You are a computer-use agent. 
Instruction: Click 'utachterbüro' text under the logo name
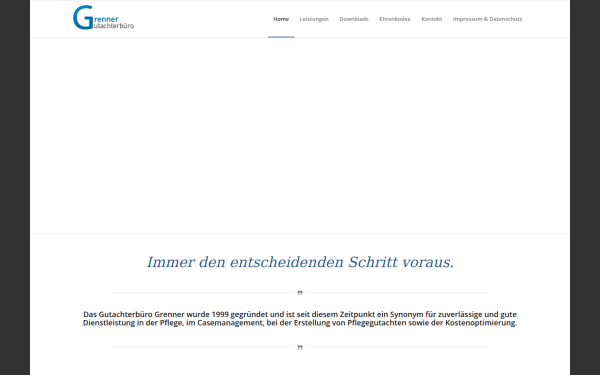(x=114, y=26)
